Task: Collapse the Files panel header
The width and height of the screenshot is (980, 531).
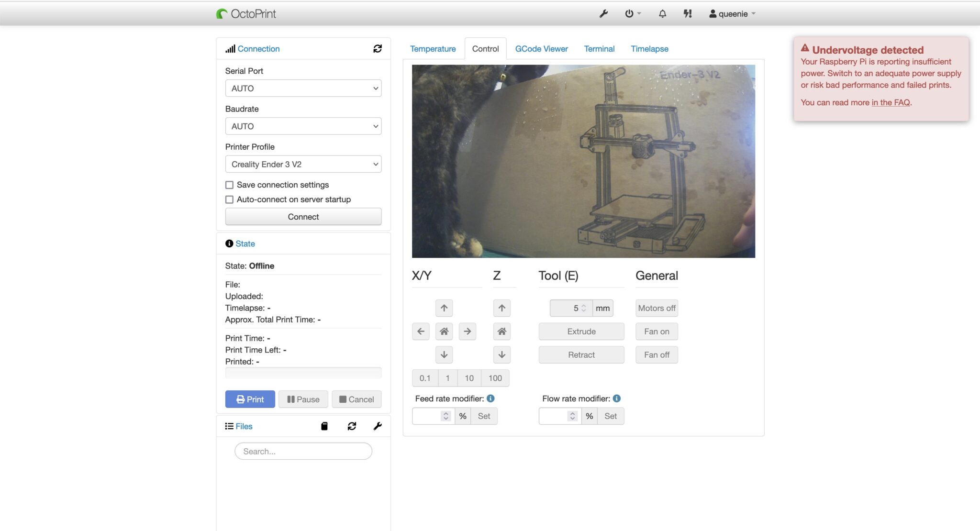Action: [244, 426]
